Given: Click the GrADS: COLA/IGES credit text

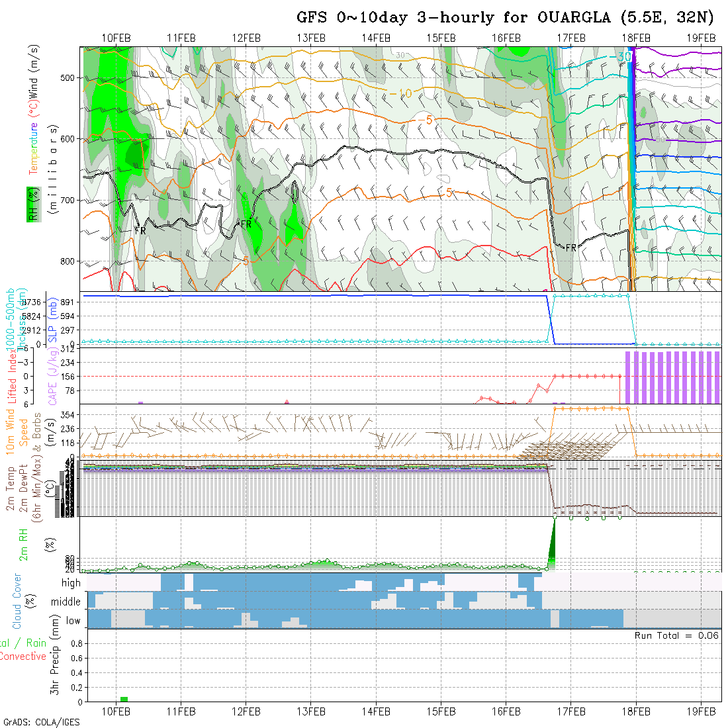Looking at the screenshot, I should click(x=41, y=723).
